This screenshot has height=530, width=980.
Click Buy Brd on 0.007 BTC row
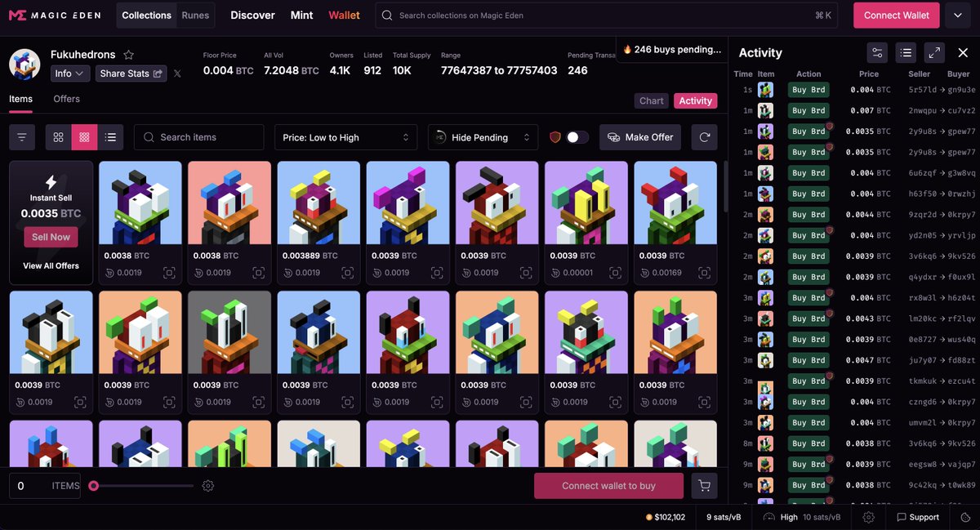click(808, 110)
